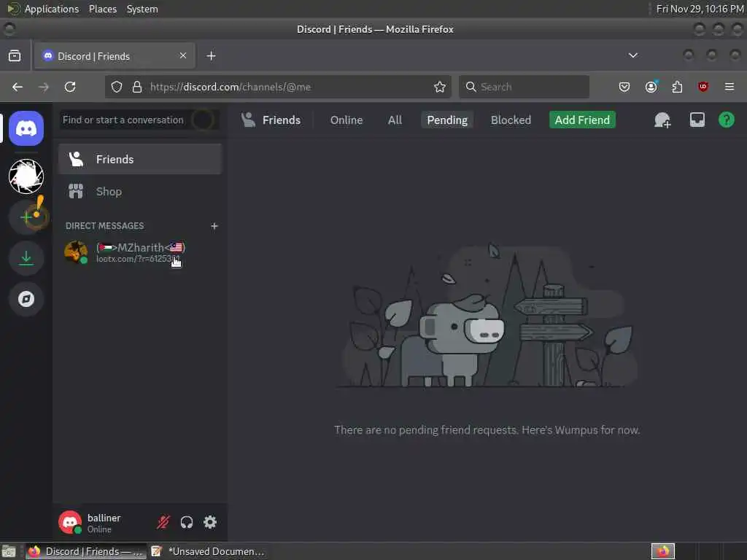Click Find or start a conversation field
This screenshot has width=747, height=560.
pos(140,120)
